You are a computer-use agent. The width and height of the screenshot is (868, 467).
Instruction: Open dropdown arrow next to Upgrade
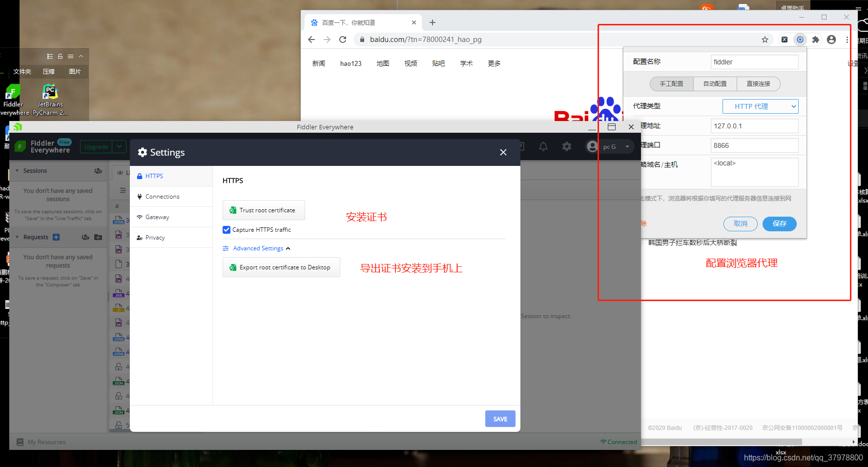119,146
